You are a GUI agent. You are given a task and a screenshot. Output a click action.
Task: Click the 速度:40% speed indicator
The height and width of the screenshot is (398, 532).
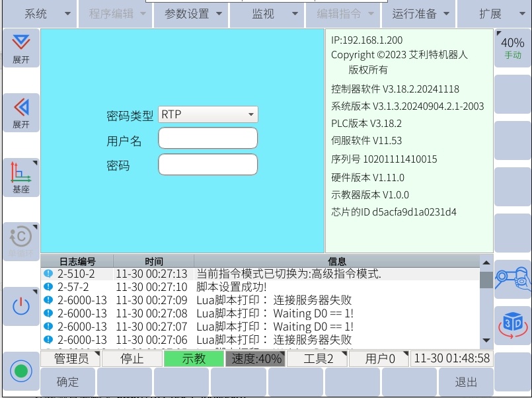pyautogui.click(x=256, y=359)
